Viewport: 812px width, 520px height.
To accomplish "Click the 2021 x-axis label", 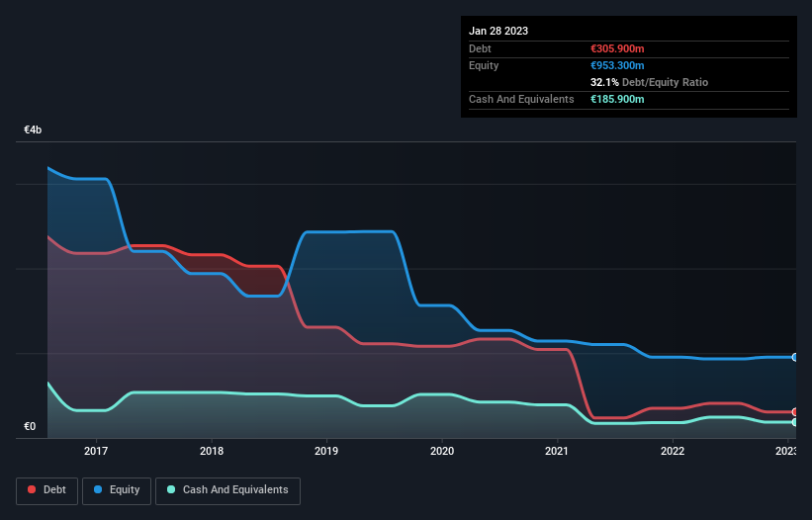I will tap(557, 451).
